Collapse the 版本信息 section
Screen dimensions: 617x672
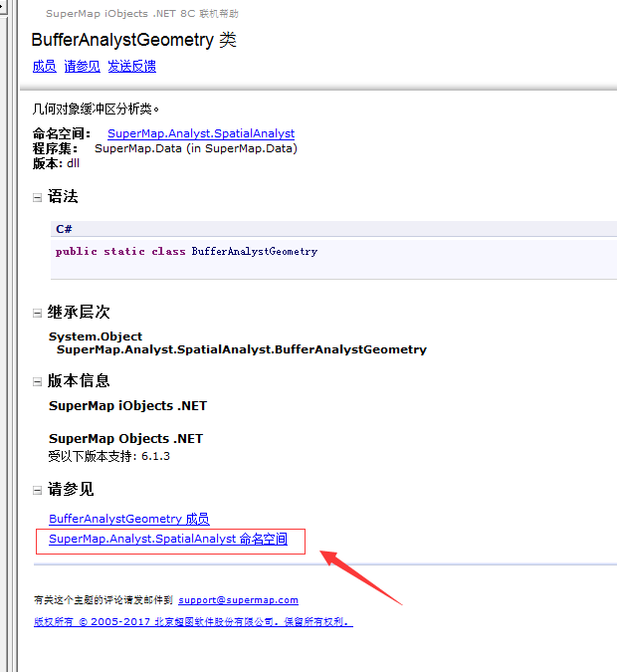37,382
